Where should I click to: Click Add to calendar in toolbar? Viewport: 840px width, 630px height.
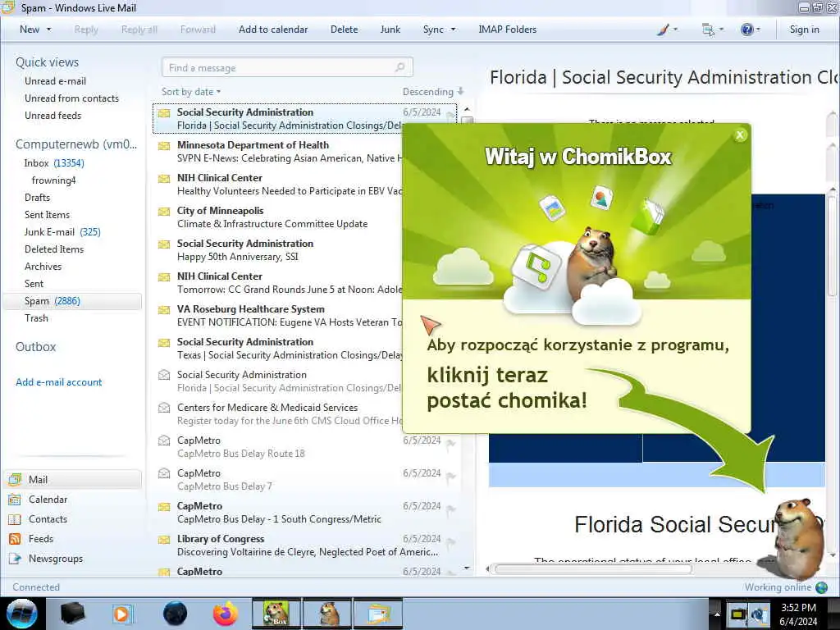click(273, 30)
